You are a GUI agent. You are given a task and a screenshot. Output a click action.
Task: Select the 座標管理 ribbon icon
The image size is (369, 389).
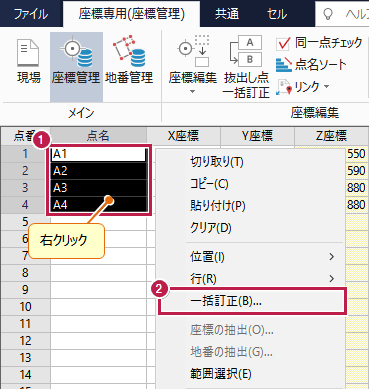[x=76, y=67]
